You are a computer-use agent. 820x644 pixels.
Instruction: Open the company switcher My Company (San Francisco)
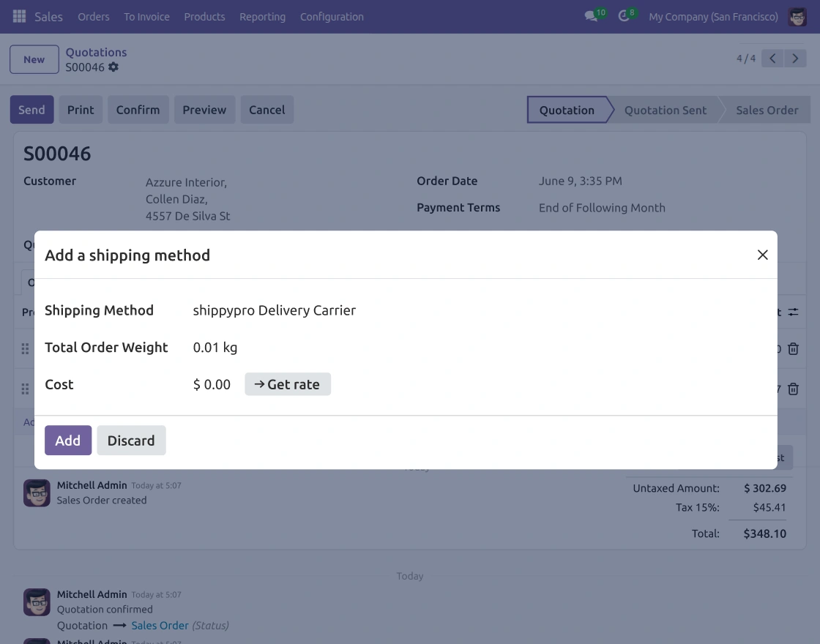click(x=713, y=17)
